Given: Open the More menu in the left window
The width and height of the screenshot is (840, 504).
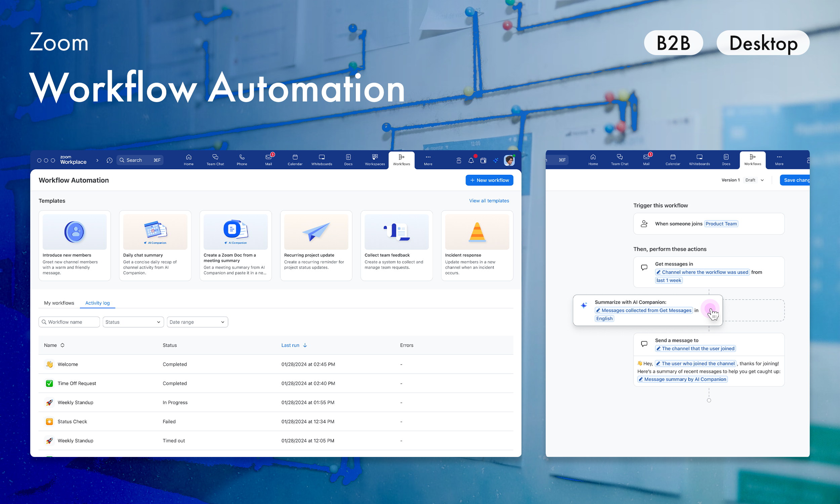Looking at the screenshot, I should tap(428, 160).
